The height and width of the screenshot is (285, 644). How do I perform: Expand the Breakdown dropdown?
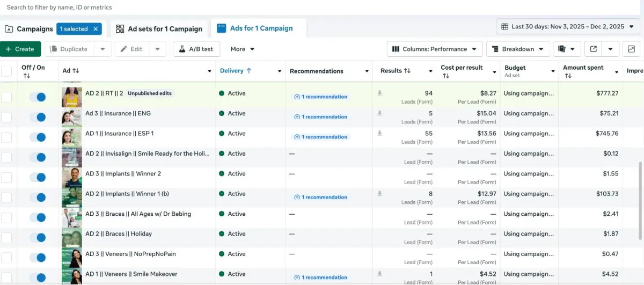pyautogui.click(x=517, y=49)
